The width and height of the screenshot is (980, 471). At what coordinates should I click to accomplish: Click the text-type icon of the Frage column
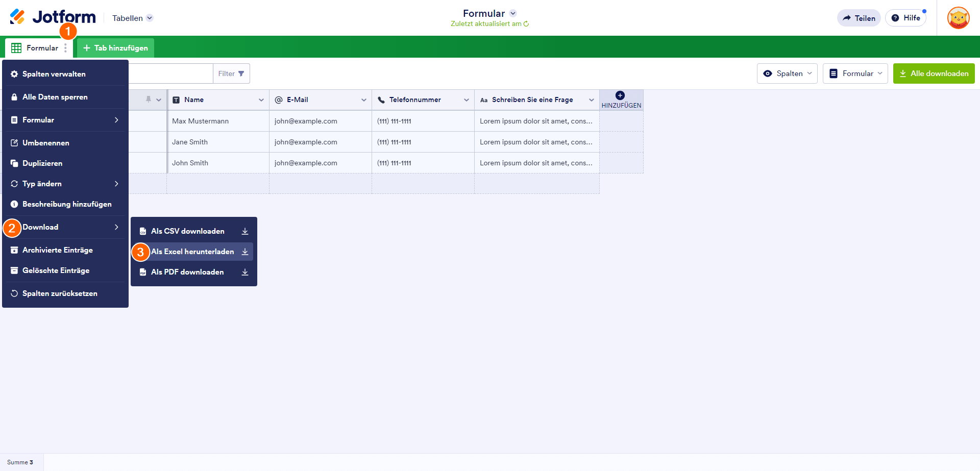point(484,100)
